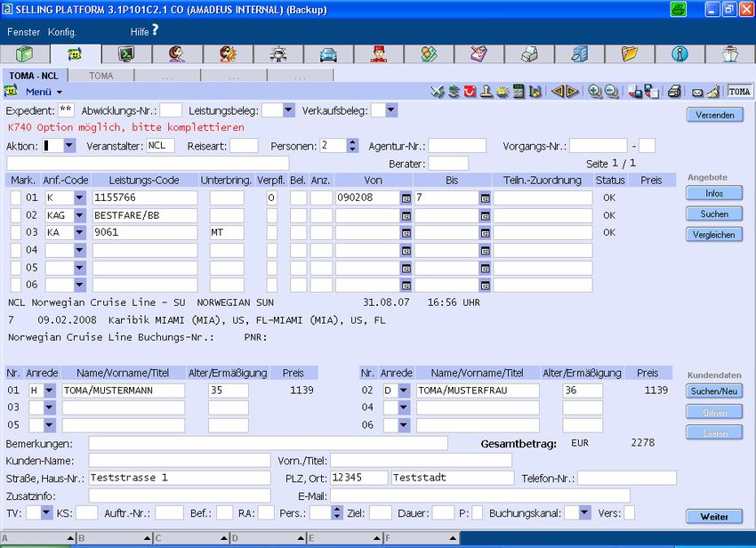Screen dimensions: 756x548
Task: Click the Weiter button
Action: pos(714,517)
